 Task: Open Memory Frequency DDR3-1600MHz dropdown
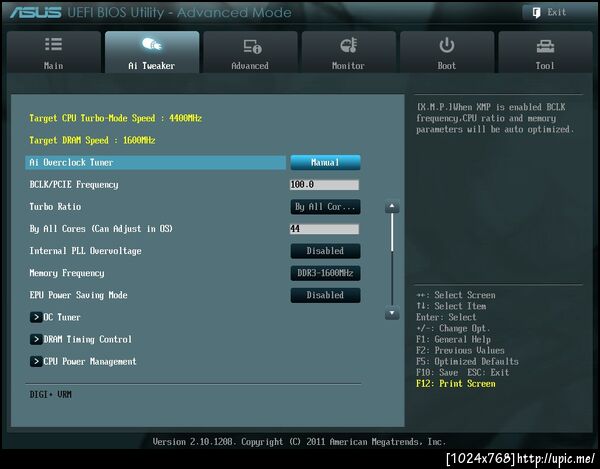325,273
